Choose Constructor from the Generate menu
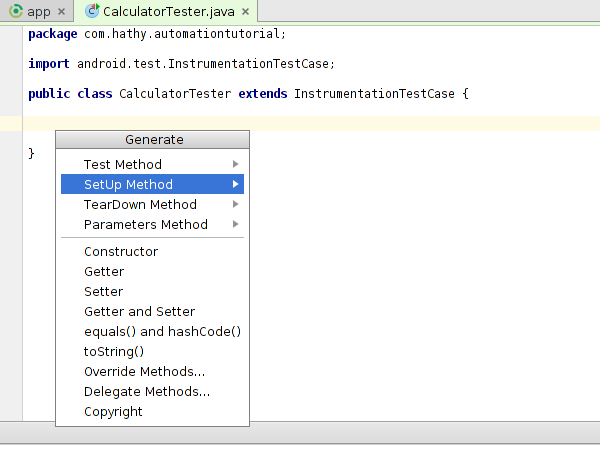The image size is (600, 453). (x=121, y=251)
